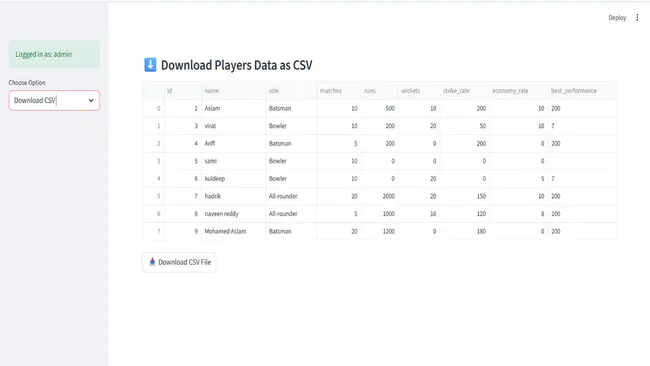
Task: Click the 'Download Players Data as CSV' heading
Action: 236,65
